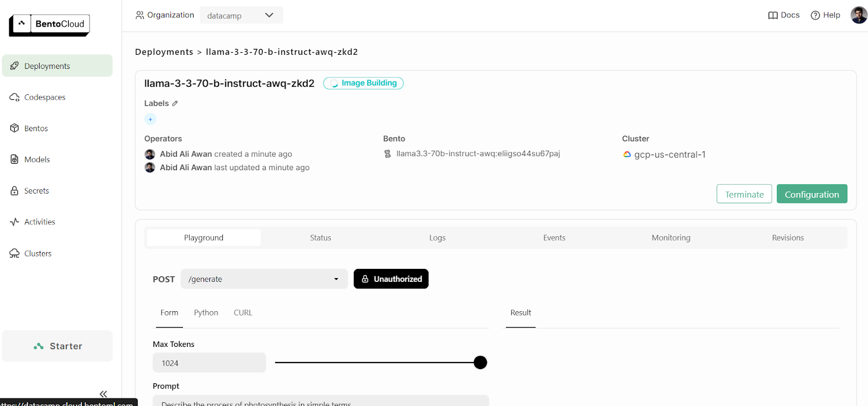Click the Deployments breadcrumb link

164,52
